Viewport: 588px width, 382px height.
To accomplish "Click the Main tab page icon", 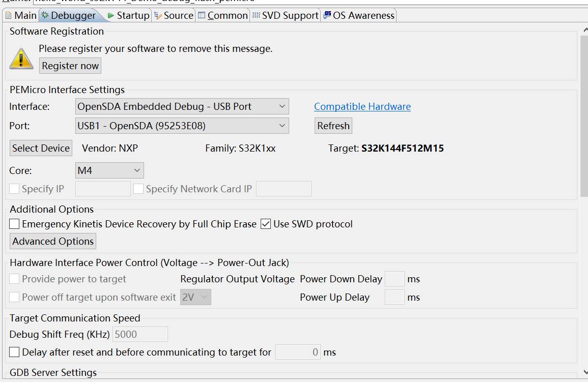I will [x=8, y=15].
